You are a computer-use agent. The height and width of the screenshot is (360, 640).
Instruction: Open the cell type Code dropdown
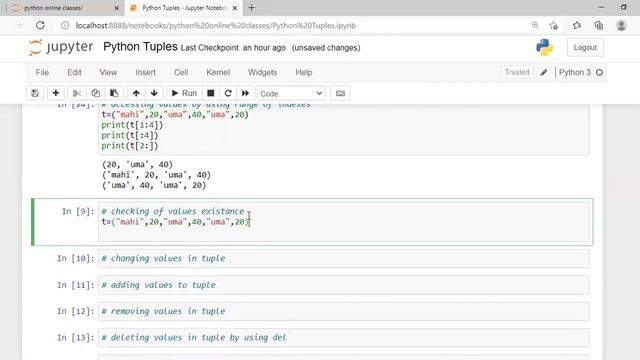(291, 93)
